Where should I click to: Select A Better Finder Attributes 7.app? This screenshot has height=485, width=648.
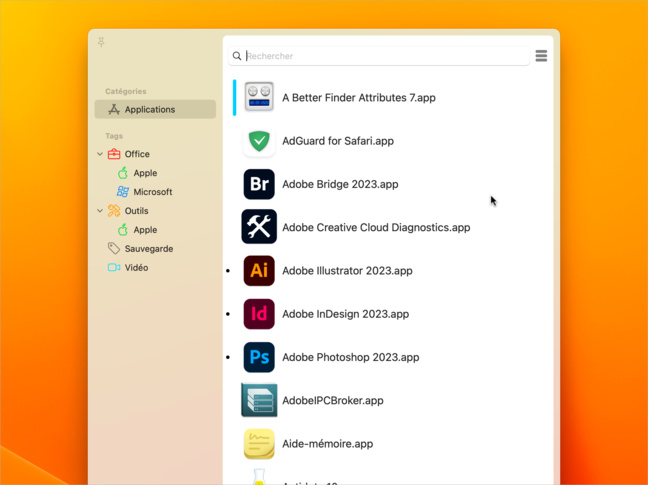[x=358, y=98]
